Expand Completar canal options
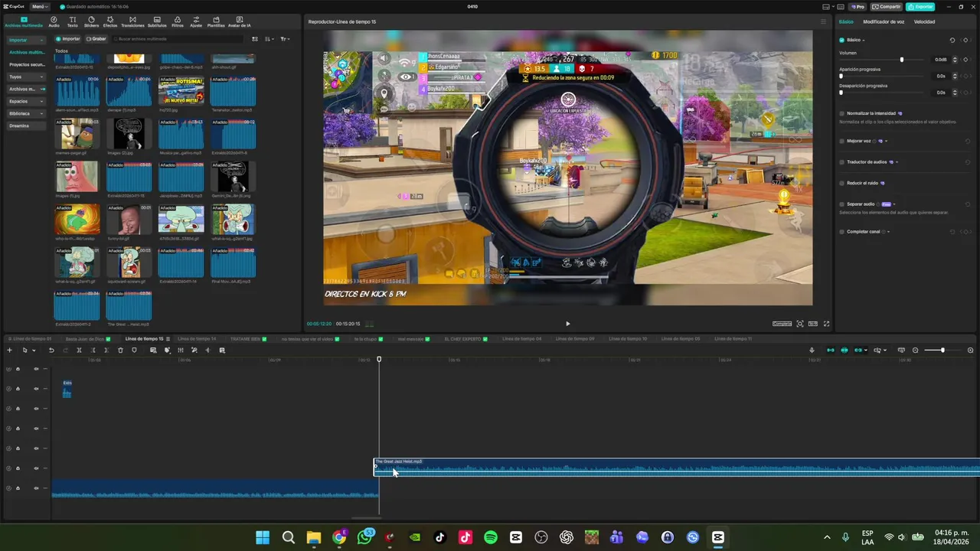The height and width of the screenshot is (551, 980). pyautogui.click(x=888, y=232)
